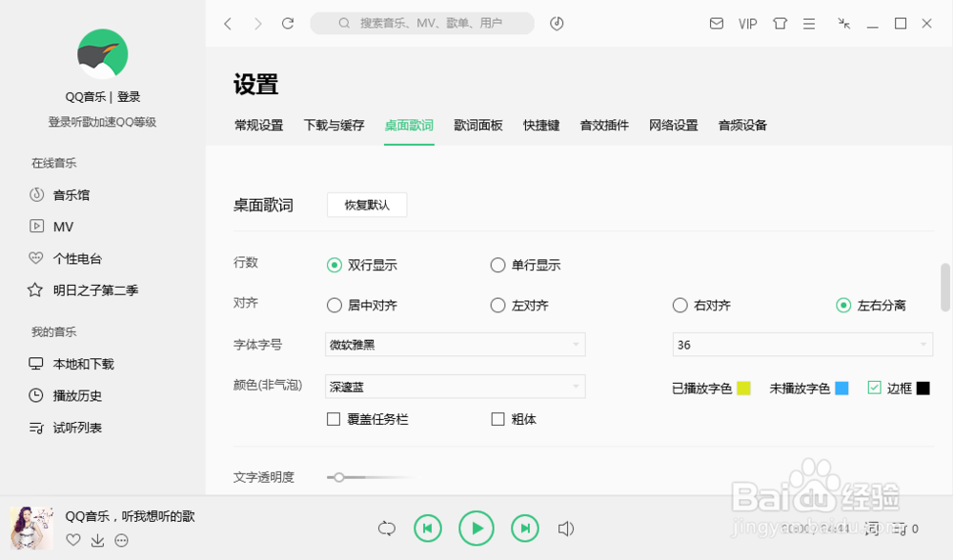This screenshot has height=560, width=953.
Task: Open more options for the playing song
Action: 121,541
